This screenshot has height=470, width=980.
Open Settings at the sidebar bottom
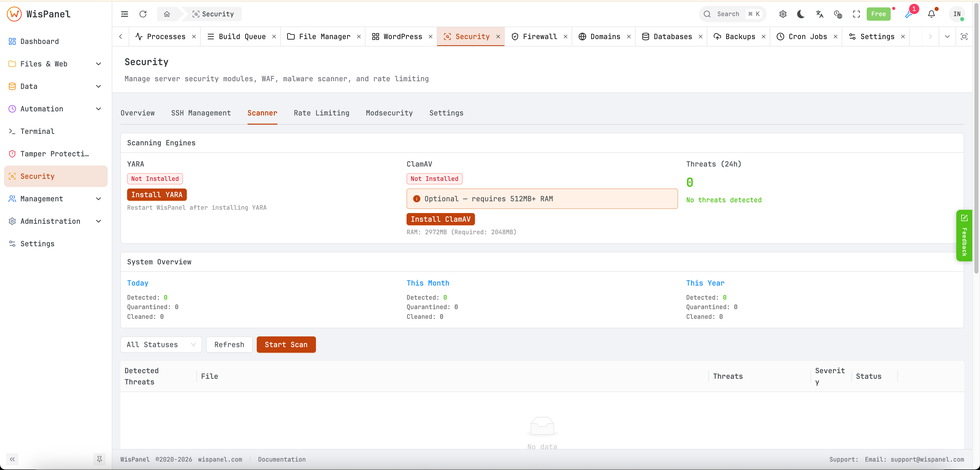(56, 243)
